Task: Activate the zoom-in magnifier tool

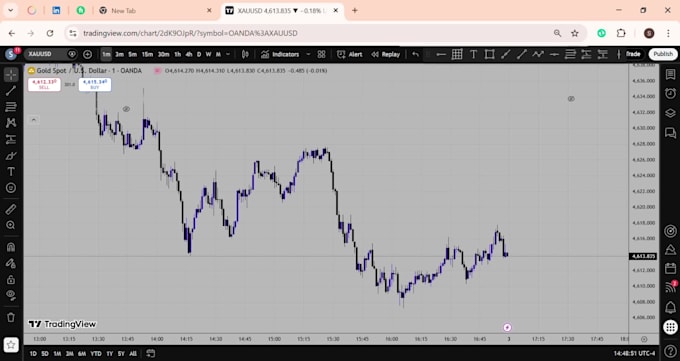Action: coord(11,225)
